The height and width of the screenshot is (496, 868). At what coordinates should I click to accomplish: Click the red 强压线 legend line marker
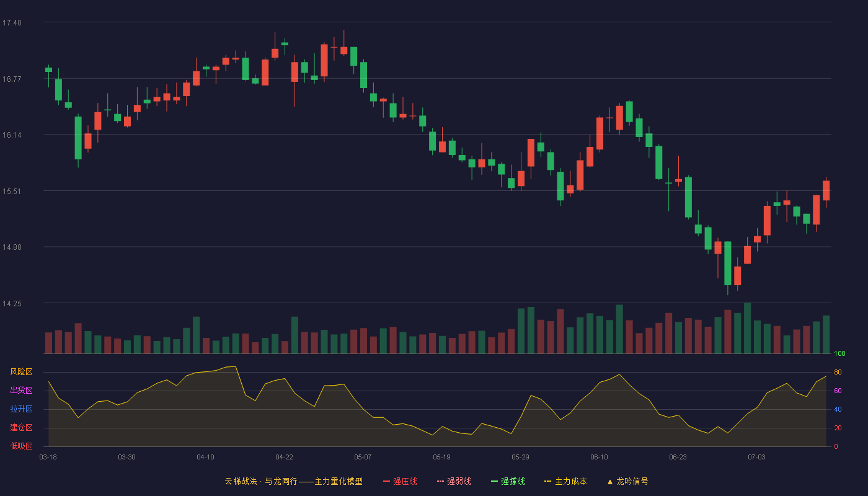tap(387, 481)
